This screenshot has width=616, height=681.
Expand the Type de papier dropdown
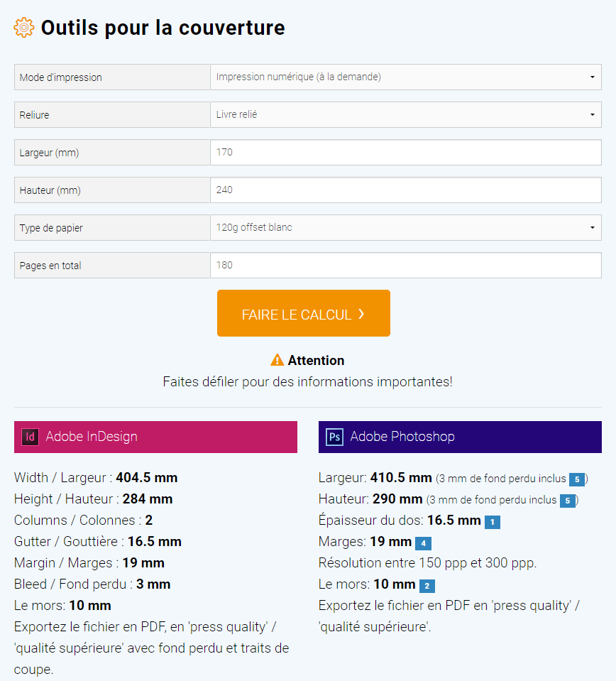click(405, 228)
